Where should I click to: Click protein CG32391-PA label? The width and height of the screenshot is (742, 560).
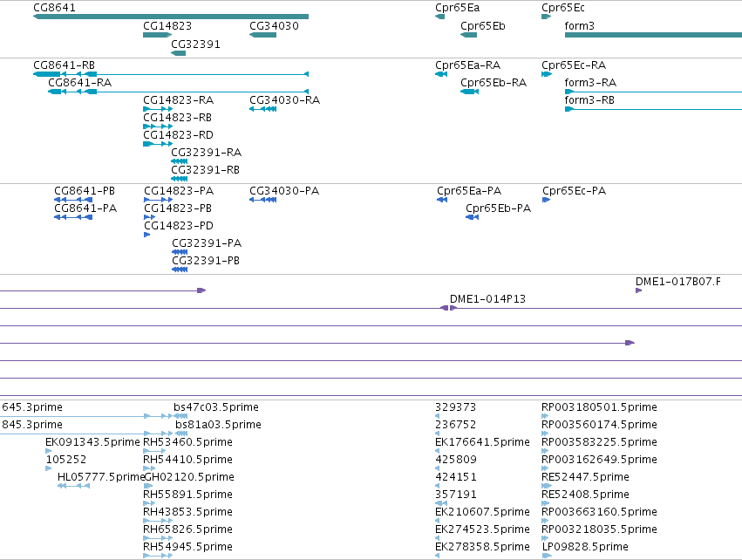point(207,243)
